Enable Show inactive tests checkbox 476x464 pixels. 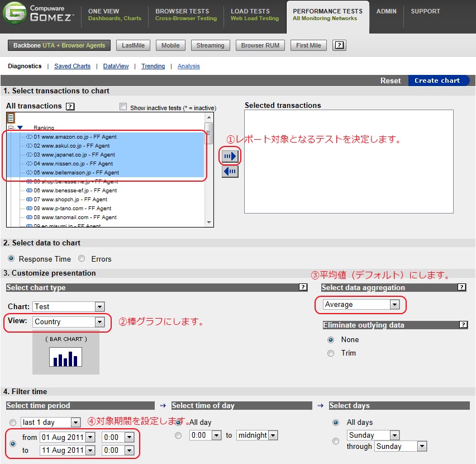tap(123, 107)
